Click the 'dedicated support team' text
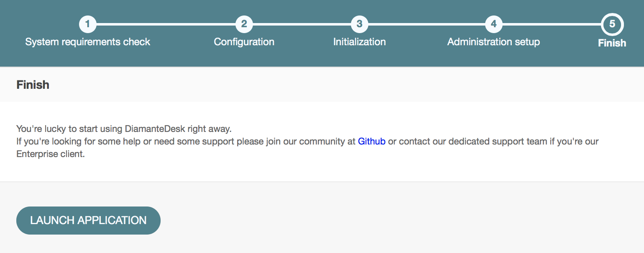The height and width of the screenshot is (253, 644). (498, 141)
